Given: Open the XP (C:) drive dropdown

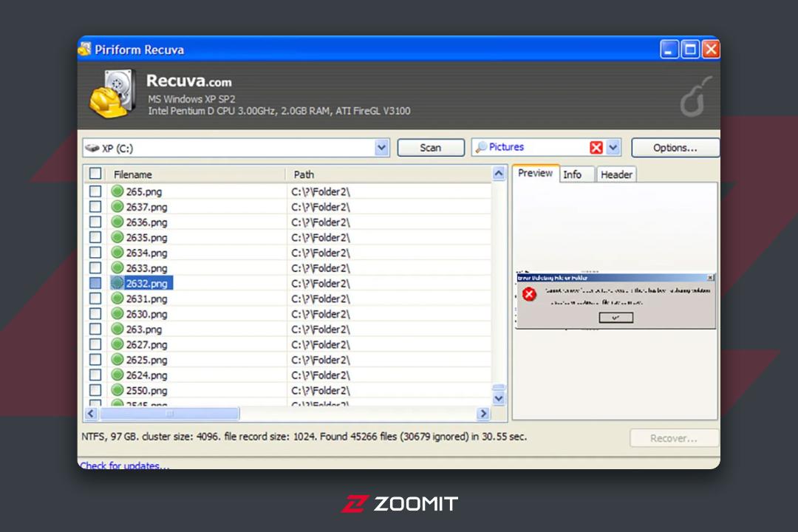Looking at the screenshot, I should pyautogui.click(x=382, y=148).
